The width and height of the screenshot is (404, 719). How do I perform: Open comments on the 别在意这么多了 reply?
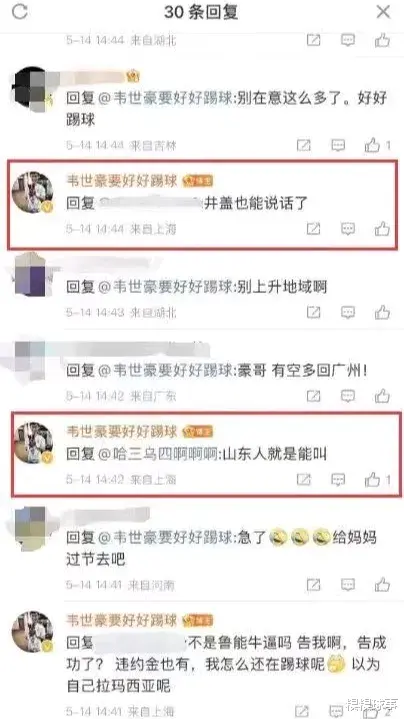(338, 146)
